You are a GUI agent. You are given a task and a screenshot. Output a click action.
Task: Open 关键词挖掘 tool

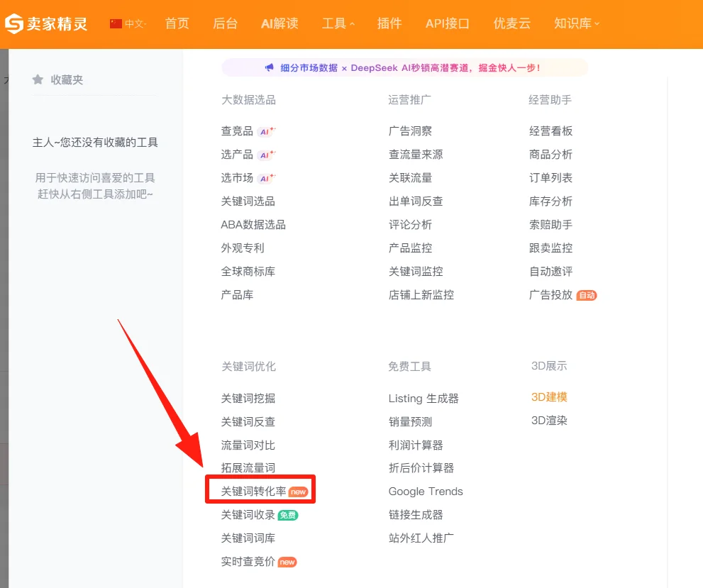pyautogui.click(x=248, y=398)
